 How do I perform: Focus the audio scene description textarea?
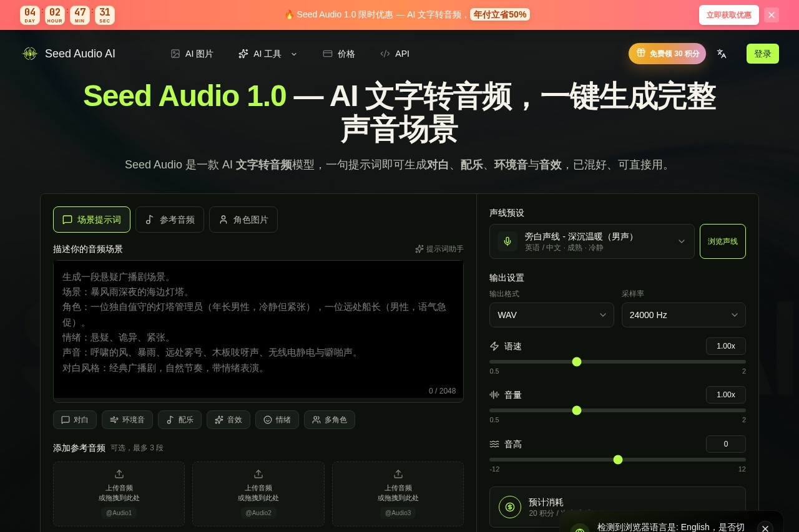pyautogui.click(x=258, y=331)
